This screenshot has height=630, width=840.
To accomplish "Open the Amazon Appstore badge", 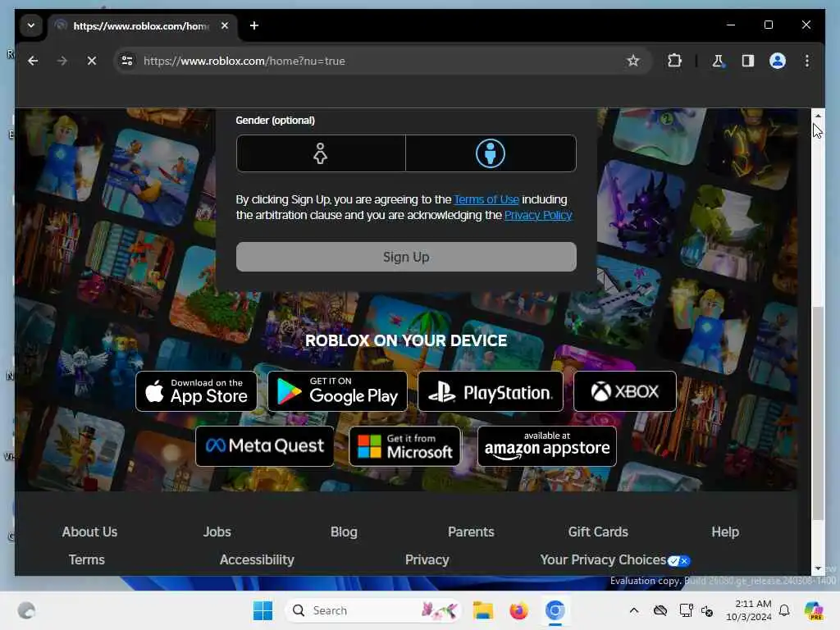I will (547, 445).
